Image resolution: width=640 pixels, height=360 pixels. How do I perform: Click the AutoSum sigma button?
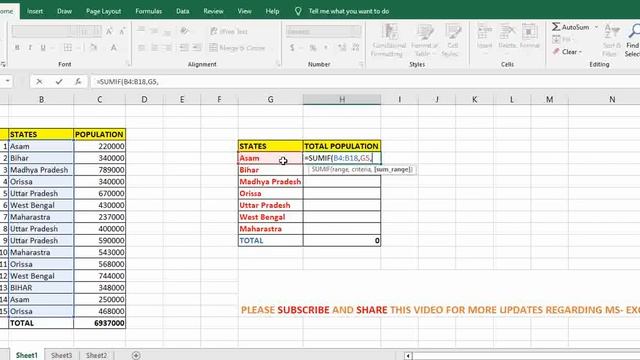point(570,27)
